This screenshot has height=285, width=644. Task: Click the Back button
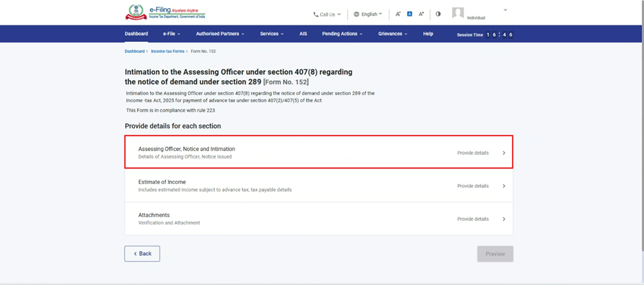tap(142, 253)
